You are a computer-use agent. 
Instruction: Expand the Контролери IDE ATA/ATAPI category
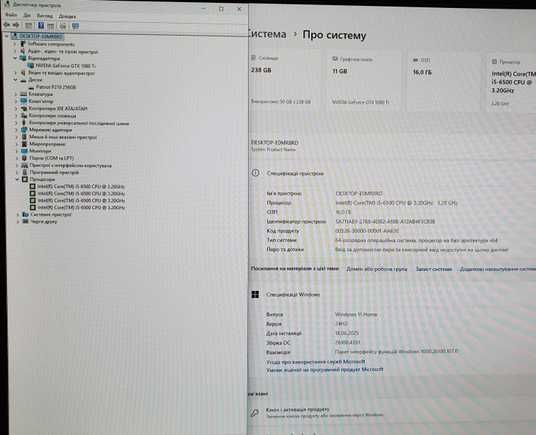16,108
